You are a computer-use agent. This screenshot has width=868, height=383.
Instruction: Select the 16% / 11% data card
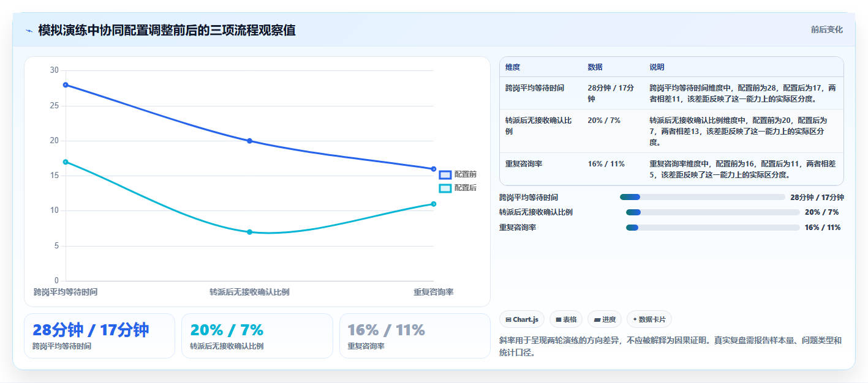coord(415,336)
